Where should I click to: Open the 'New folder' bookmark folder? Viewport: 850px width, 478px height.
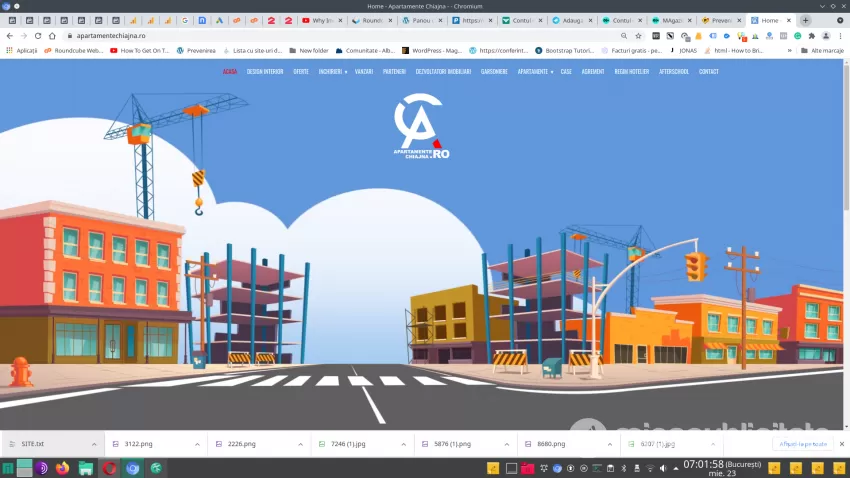coord(309,50)
